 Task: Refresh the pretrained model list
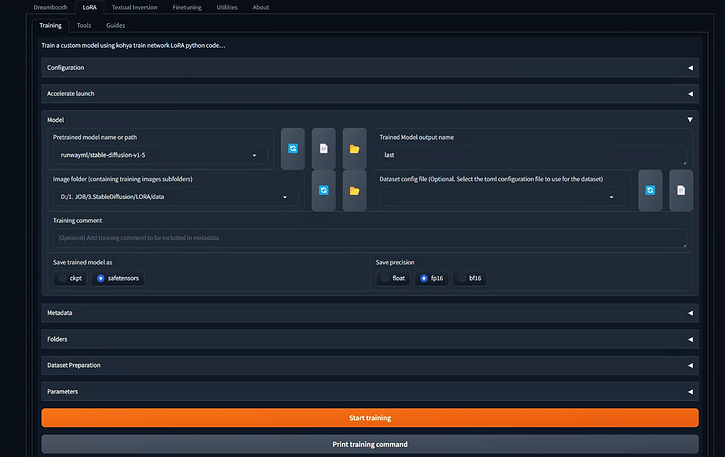coord(293,148)
